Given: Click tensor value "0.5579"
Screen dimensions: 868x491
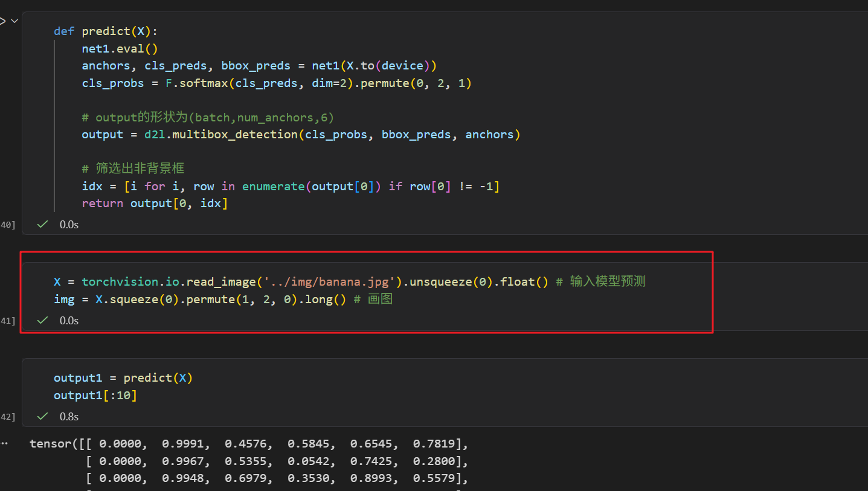Looking at the screenshot, I should [434, 478].
